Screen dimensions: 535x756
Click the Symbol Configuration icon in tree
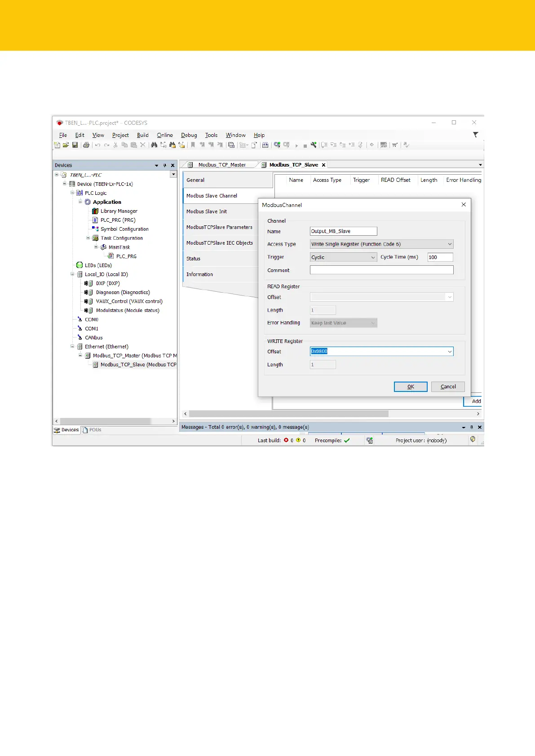pyautogui.click(x=95, y=229)
